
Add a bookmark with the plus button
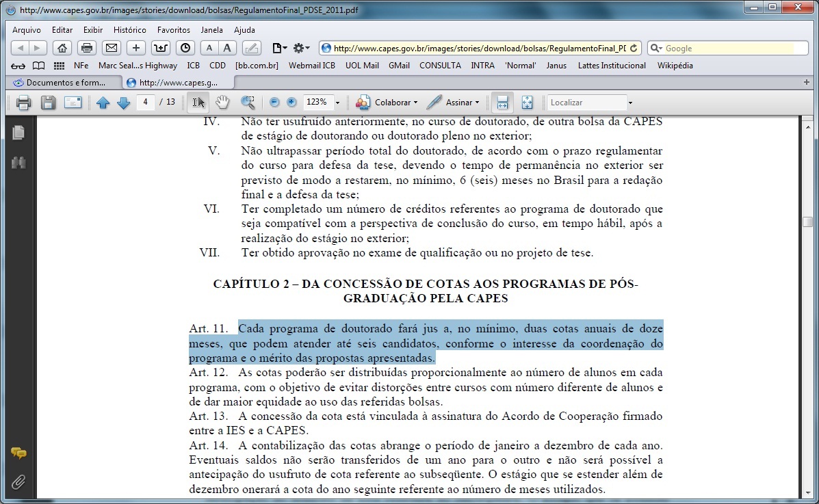pos(135,48)
